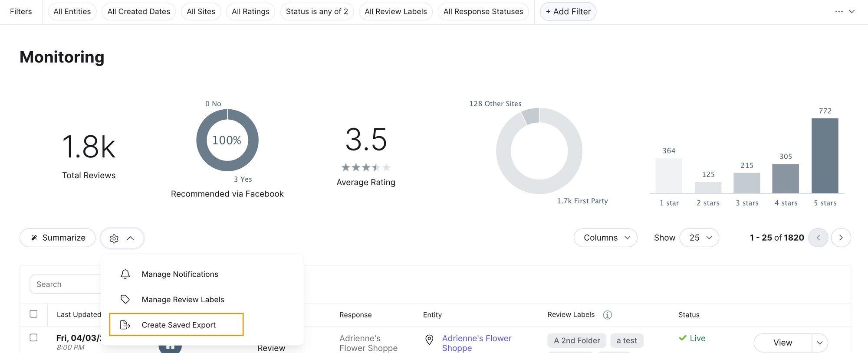This screenshot has width=868, height=353.
Task: Click the 5 stars bar in chart
Action: [x=825, y=156]
